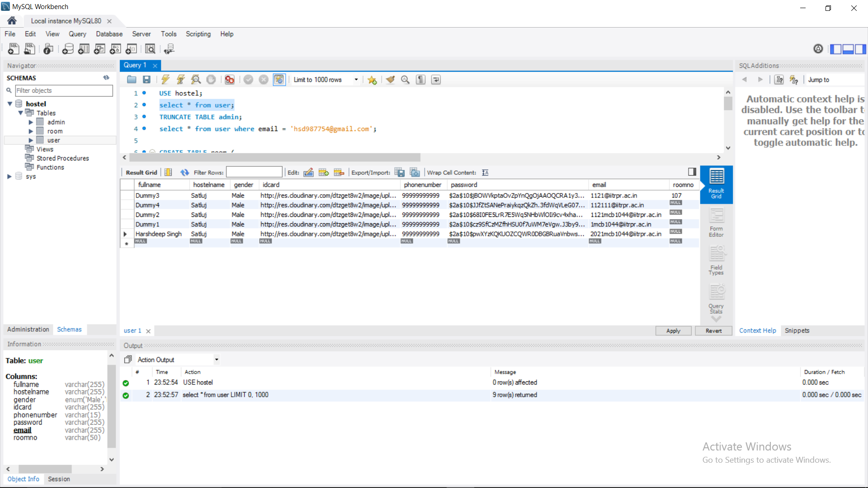Switch to Session tab
The height and width of the screenshot is (488, 868).
[x=59, y=479]
